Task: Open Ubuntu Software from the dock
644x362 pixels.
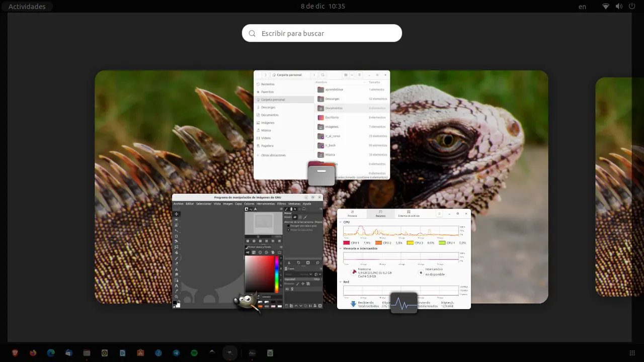Action: tap(140, 353)
